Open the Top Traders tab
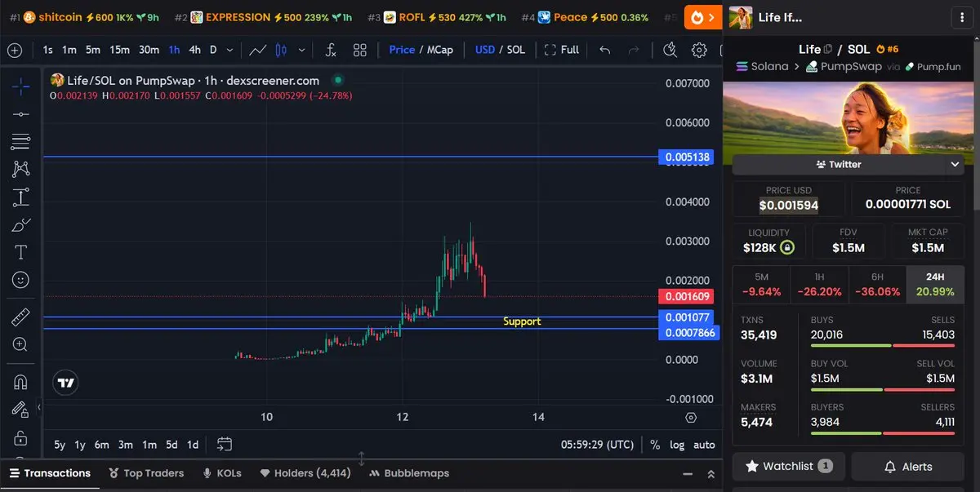The image size is (980, 492). click(x=146, y=473)
